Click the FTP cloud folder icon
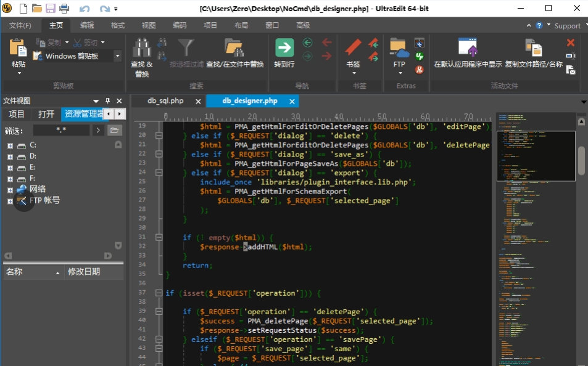The height and width of the screenshot is (366, 588). 399,48
